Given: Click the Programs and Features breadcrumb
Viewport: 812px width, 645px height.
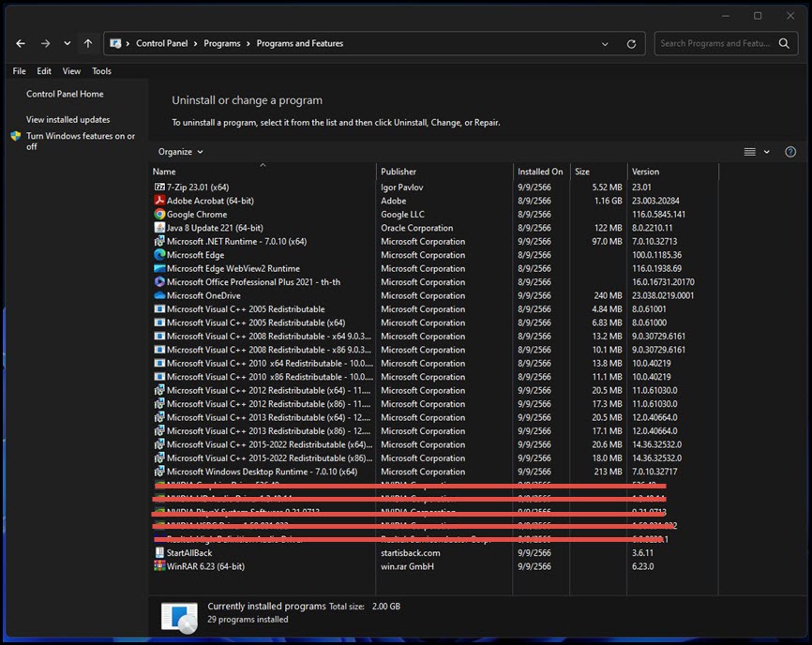Looking at the screenshot, I should click(x=300, y=43).
